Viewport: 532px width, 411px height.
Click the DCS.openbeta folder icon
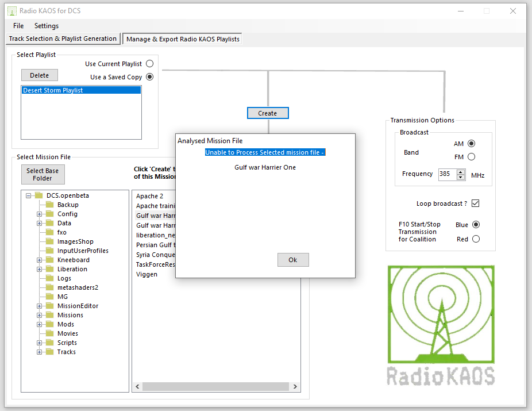pos(39,195)
